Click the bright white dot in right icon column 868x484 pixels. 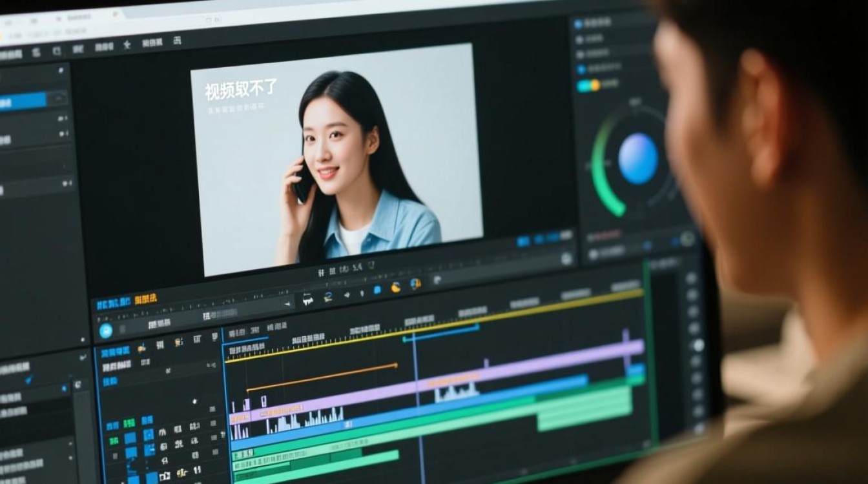click(x=697, y=345)
